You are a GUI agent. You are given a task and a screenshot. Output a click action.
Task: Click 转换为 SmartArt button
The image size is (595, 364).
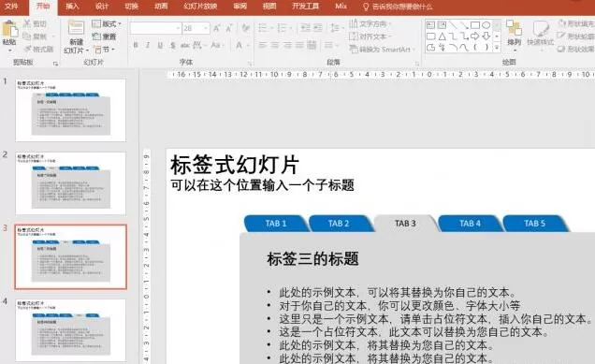382,49
